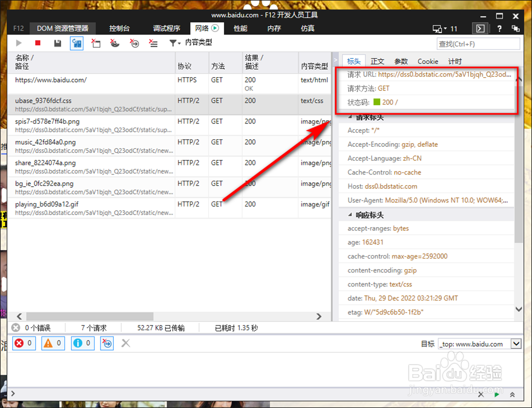Screen dimensions: 532x408
Task: Start the network profiling session play icon
Action: click(19, 43)
